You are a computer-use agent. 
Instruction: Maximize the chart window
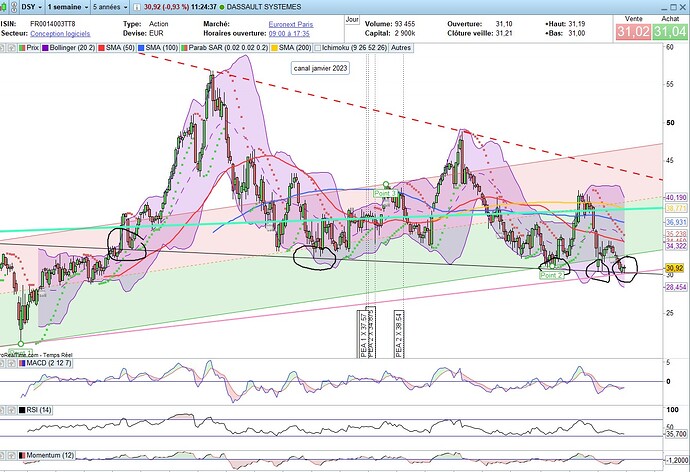pos(674,7)
